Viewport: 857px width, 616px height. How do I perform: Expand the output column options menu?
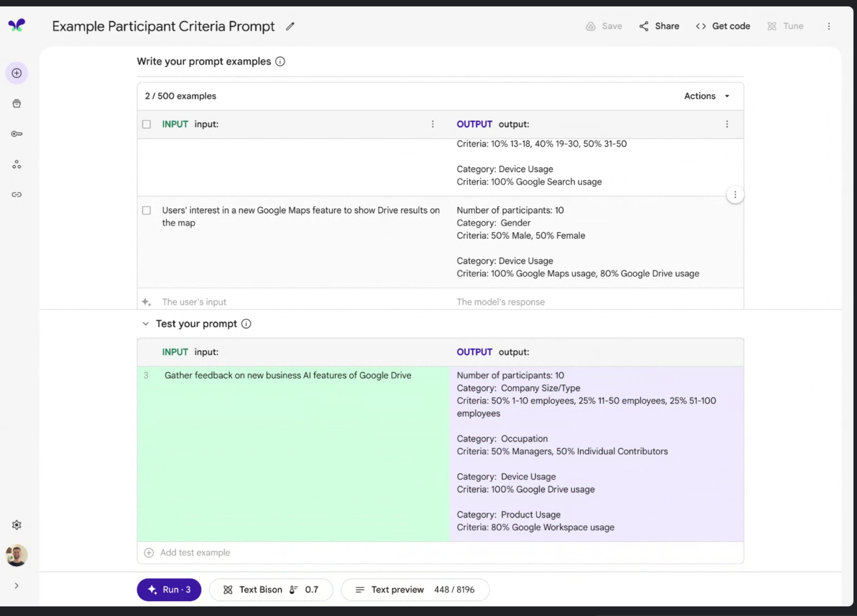tap(727, 124)
